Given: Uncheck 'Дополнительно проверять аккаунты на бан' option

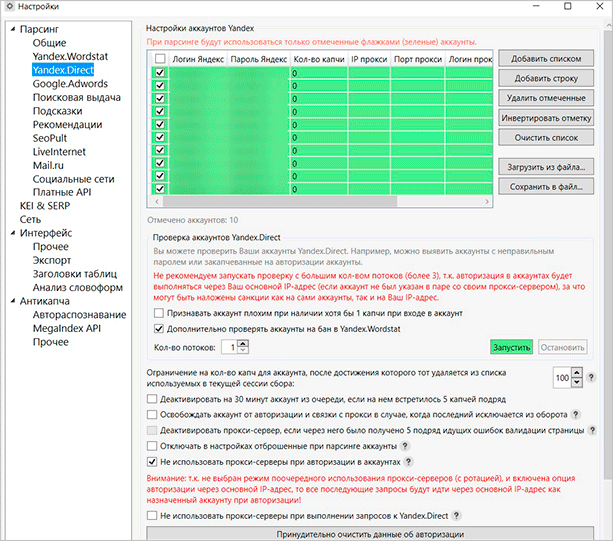Looking at the screenshot, I should 160,327.
